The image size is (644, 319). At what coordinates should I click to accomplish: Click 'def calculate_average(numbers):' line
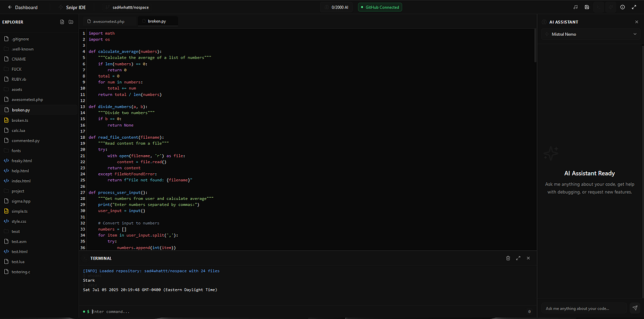[125, 52]
